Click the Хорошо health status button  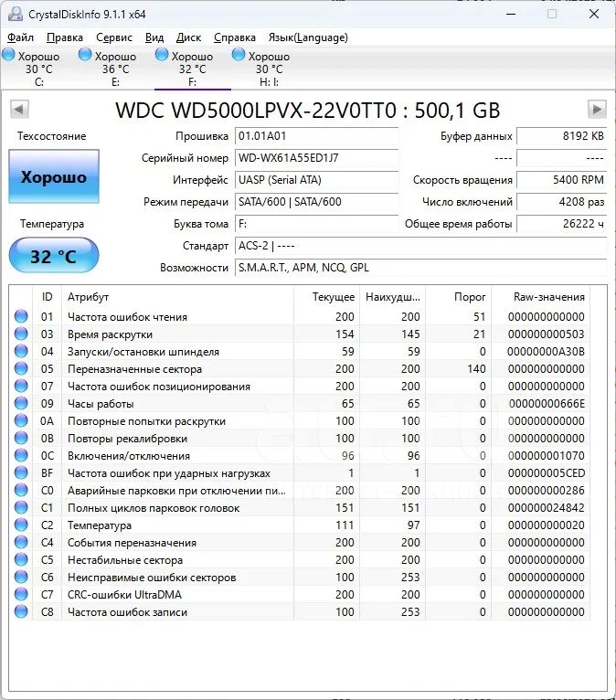pyautogui.click(x=54, y=176)
